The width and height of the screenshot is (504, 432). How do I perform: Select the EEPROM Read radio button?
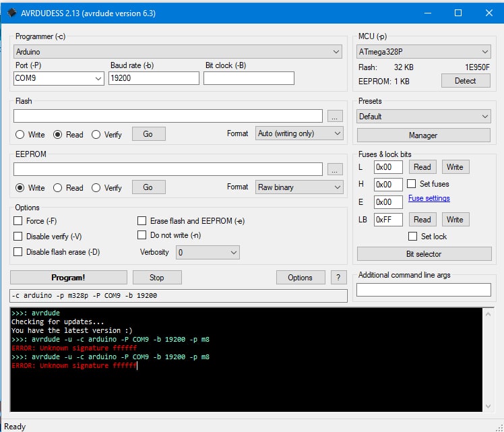pyautogui.click(x=57, y=188)
